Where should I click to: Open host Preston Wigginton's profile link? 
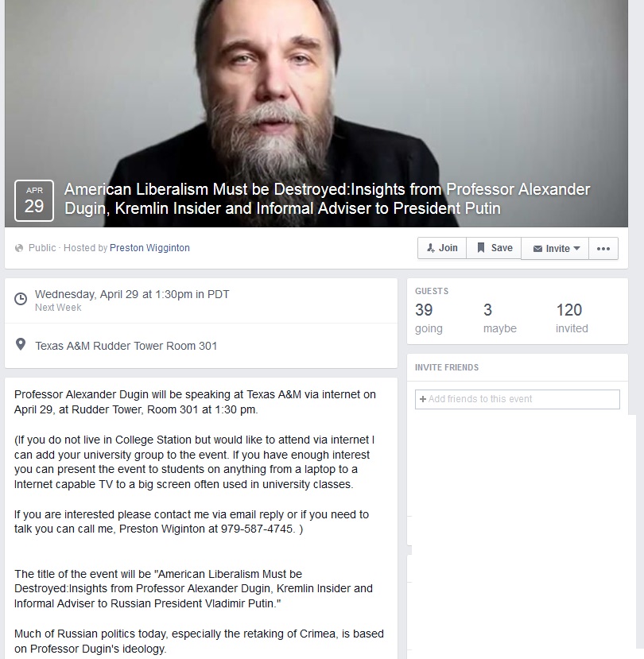149,248
